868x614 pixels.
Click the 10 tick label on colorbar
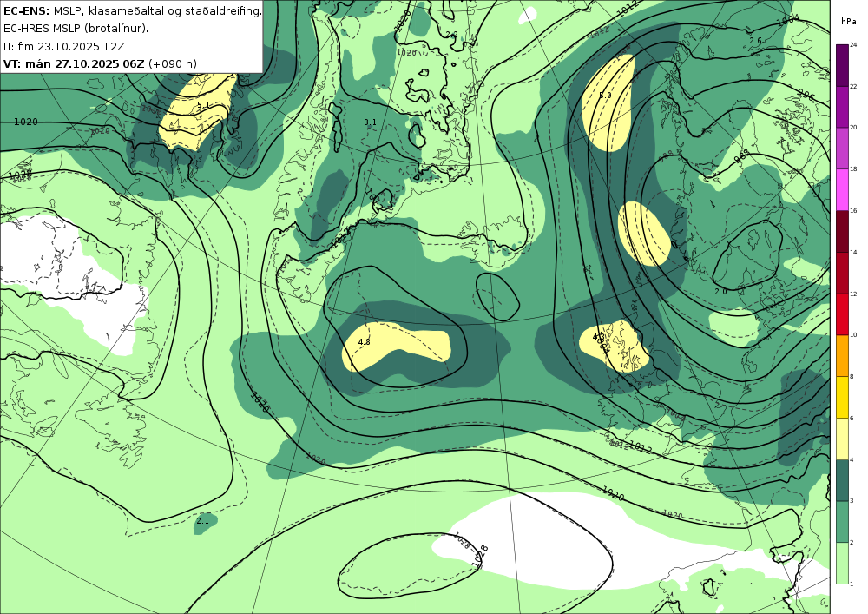click(x=853, y=334)
